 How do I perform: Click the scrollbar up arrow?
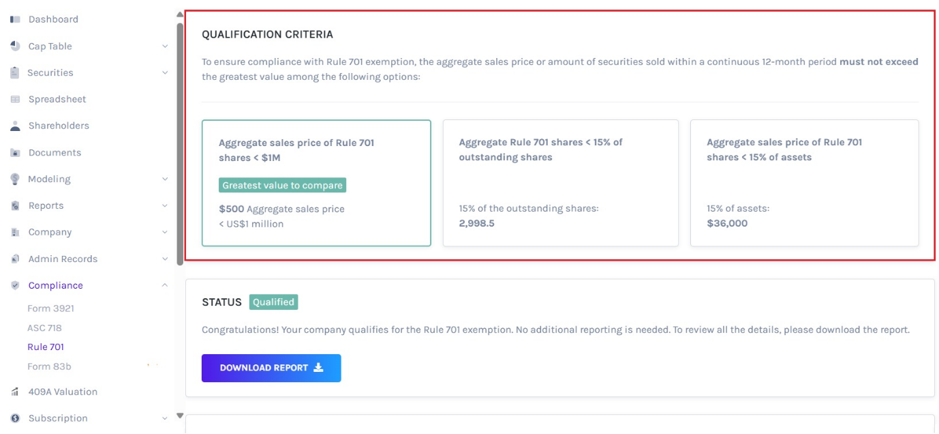(180, 14)
